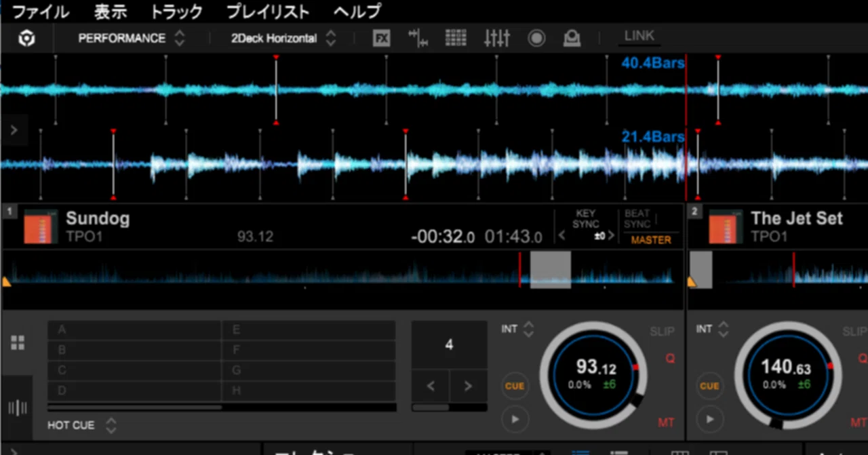Show the sampler grid panel
This screenshot has width=868, height=455.
456,38
